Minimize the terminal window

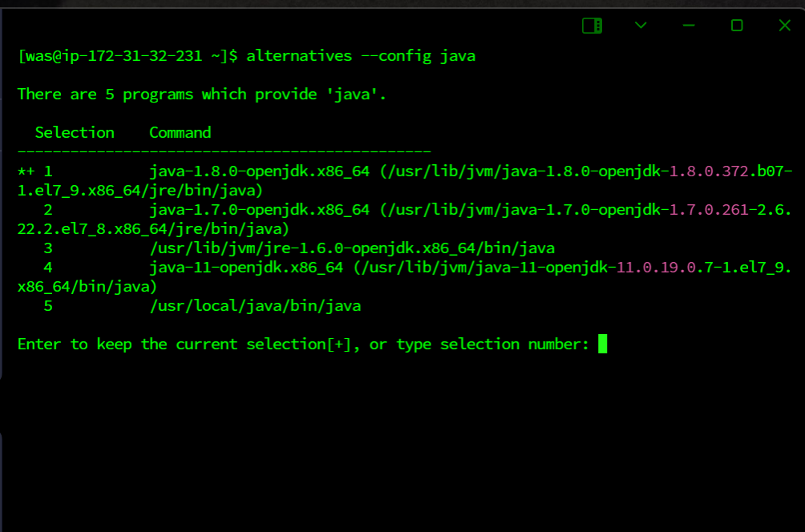pos(689,25)
